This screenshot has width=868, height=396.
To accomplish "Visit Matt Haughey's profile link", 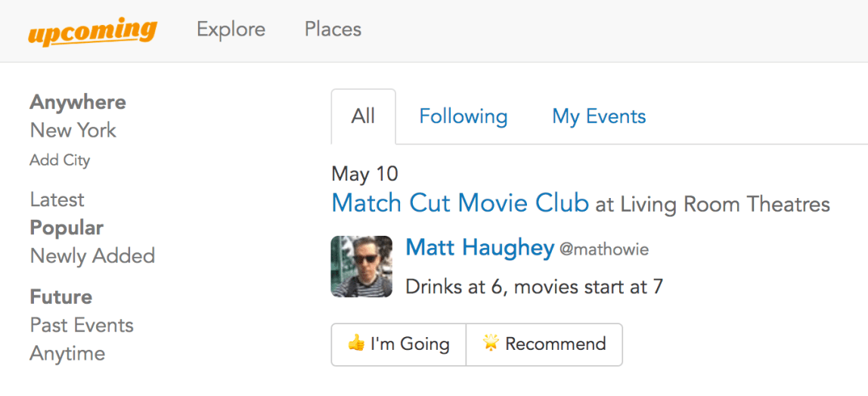I will coord(479,248).
